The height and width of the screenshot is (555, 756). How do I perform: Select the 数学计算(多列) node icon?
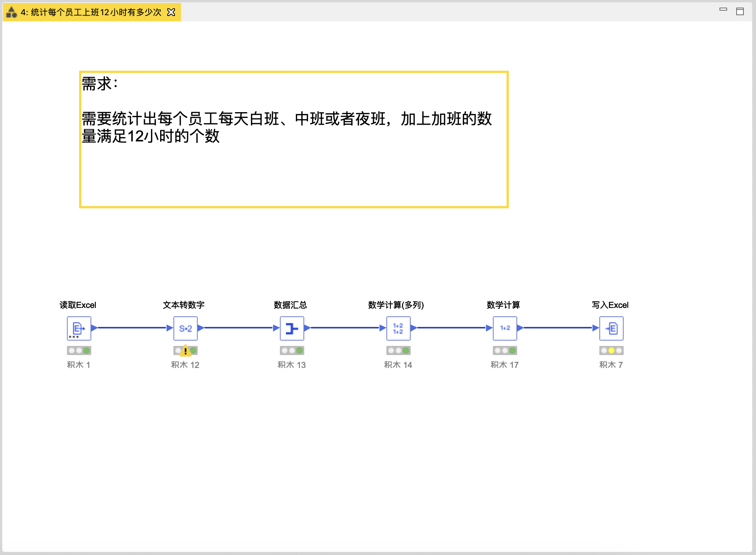[398, 328]
